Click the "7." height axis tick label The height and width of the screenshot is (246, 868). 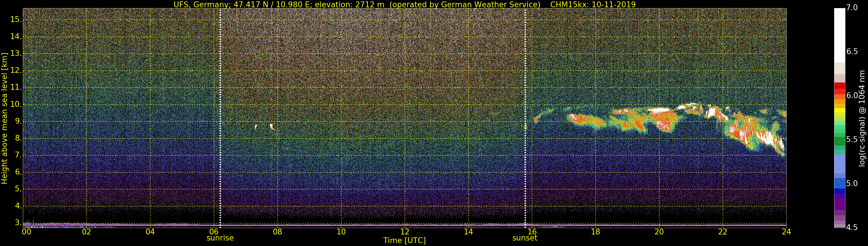pyautogui.click(x=18, y=155)
